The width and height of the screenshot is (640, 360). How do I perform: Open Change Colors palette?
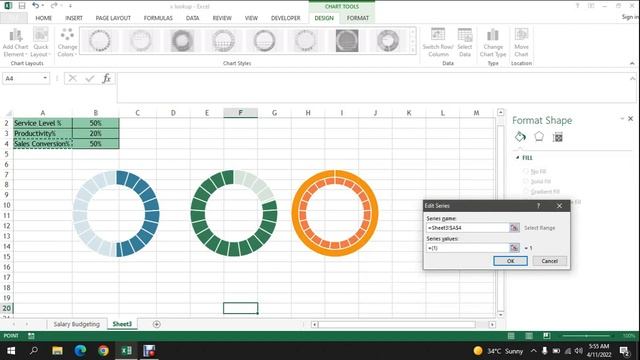pyautogui.click(x=67, y=43)
